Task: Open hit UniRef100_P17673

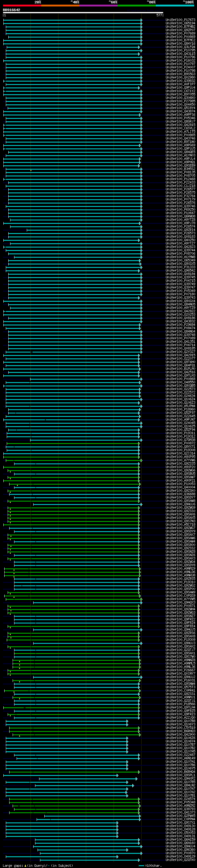Action: click(x=180, y=20)
